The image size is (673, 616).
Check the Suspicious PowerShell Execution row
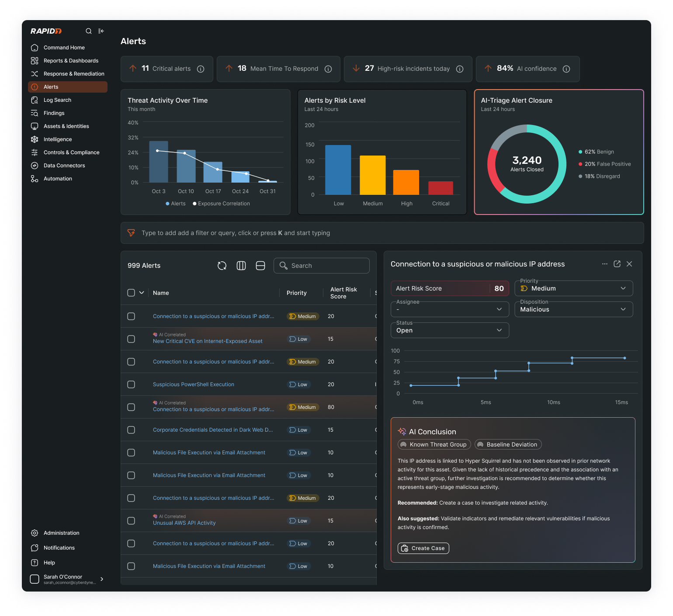point(131,384)
